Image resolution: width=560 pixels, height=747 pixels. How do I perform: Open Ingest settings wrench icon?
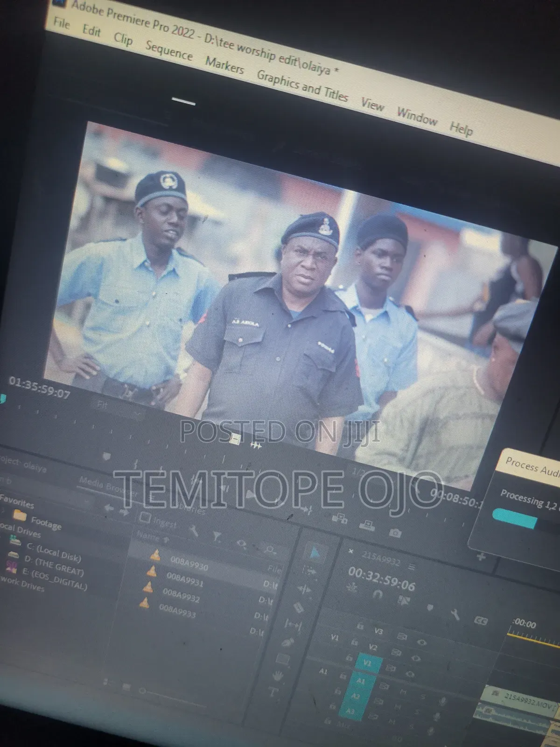click(193, 530)
